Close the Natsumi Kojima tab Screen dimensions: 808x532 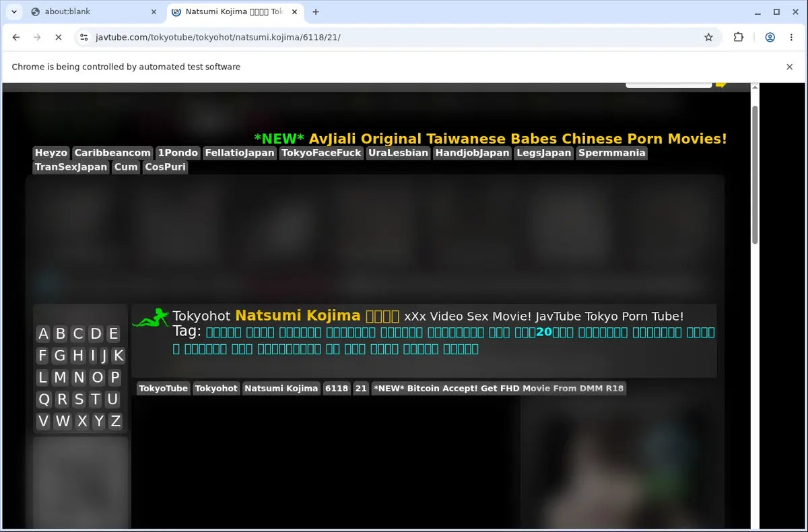click(294, 11)
